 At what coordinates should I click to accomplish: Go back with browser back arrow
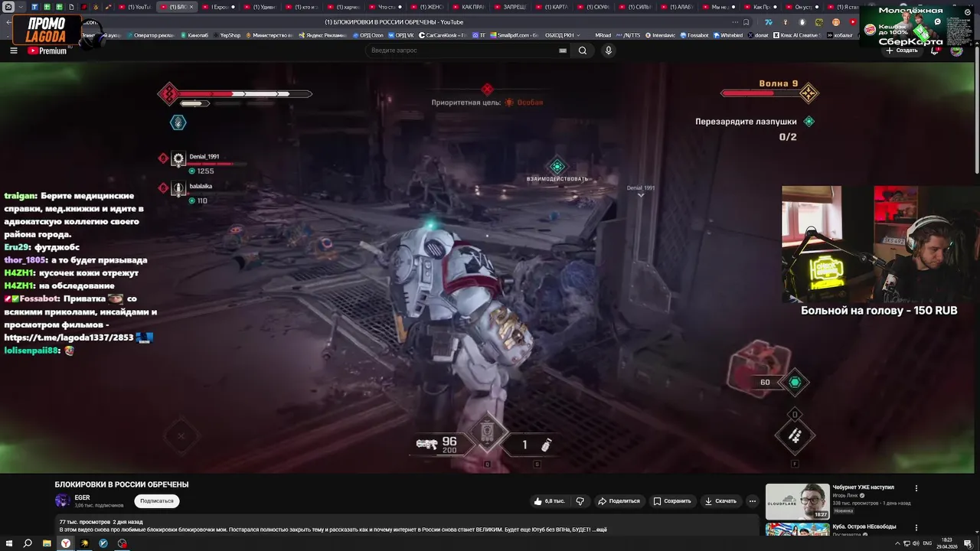pyautogui.click(x=9, y=22)
